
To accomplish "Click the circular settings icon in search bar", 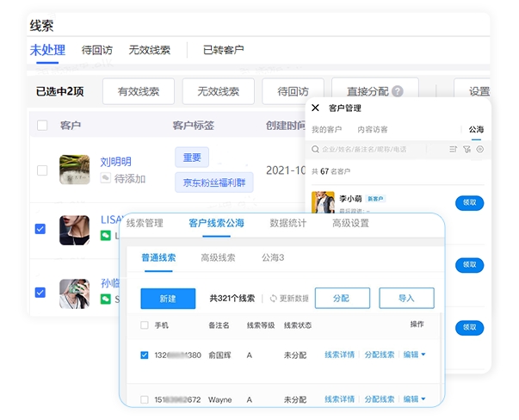I will (x=479, y=149).
